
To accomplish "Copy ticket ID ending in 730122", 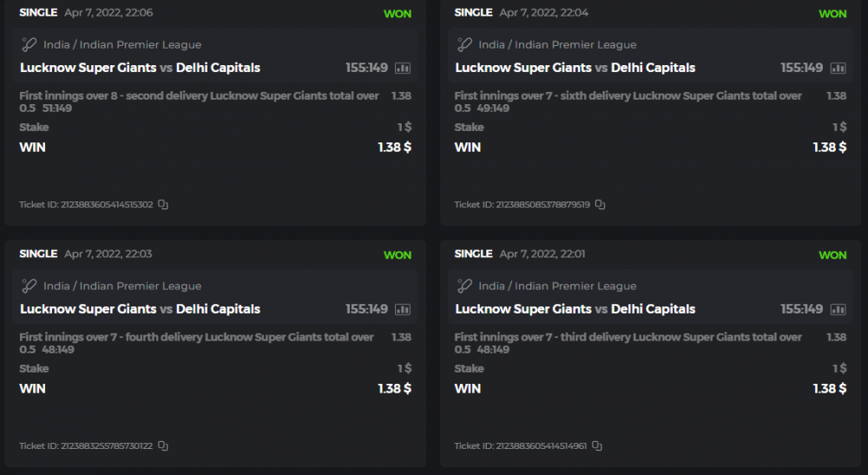I will coord(162,446).
